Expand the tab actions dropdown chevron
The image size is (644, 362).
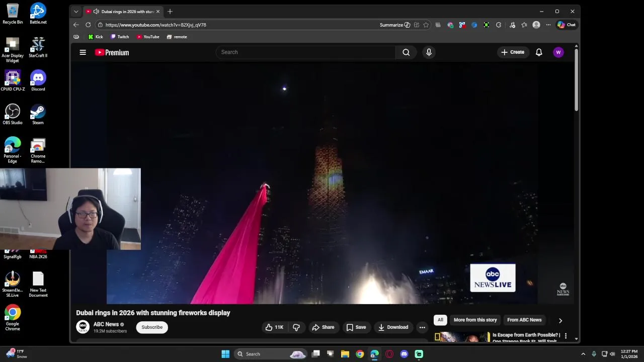click(x=76, y=12)
